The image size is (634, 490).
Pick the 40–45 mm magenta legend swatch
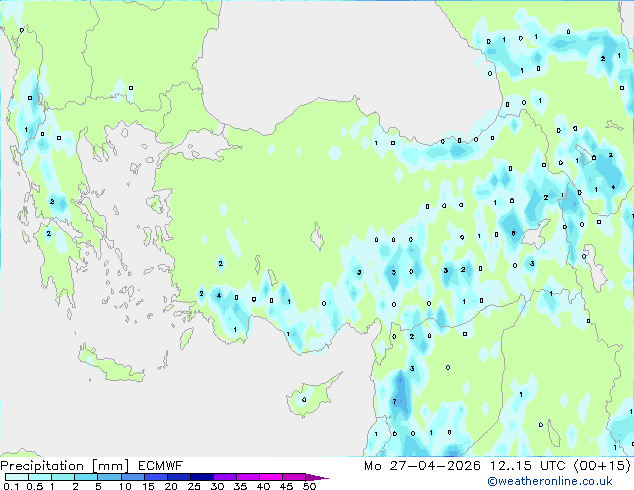(271, 477)
